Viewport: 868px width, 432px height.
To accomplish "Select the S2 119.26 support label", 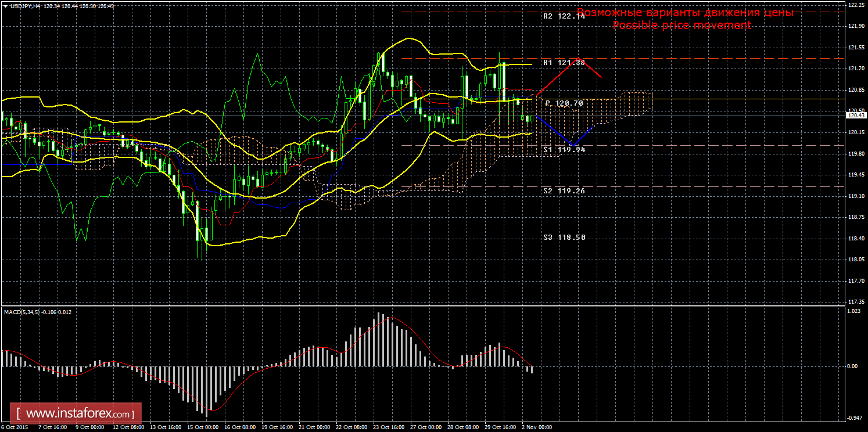I will 564,190.
